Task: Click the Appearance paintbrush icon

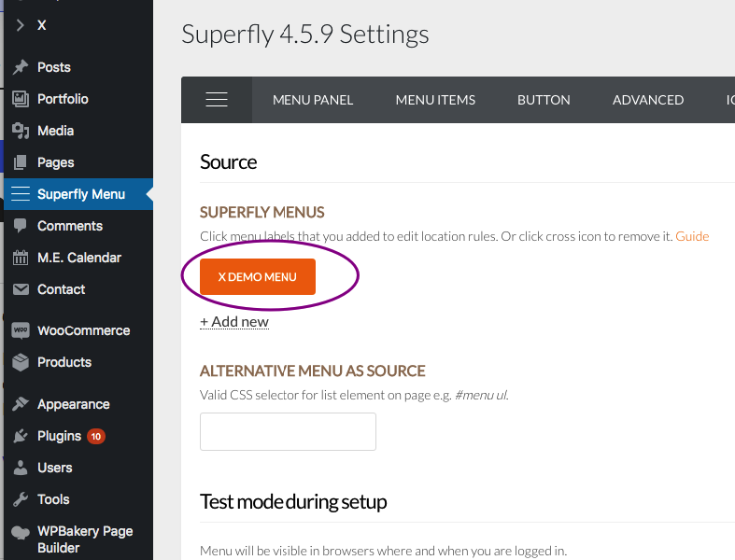Action: tap(21, 404)
